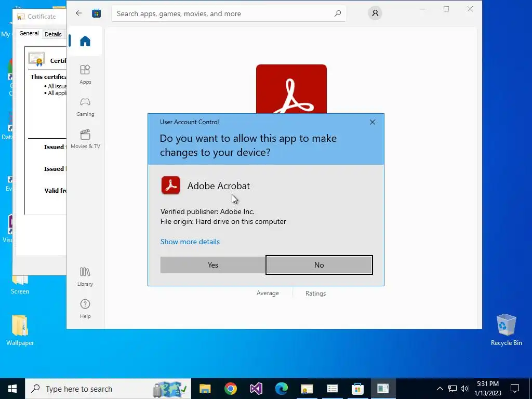Expand Show more details link
The width and height of the screenshot is (532, 399).
click(x=190, y=242)
